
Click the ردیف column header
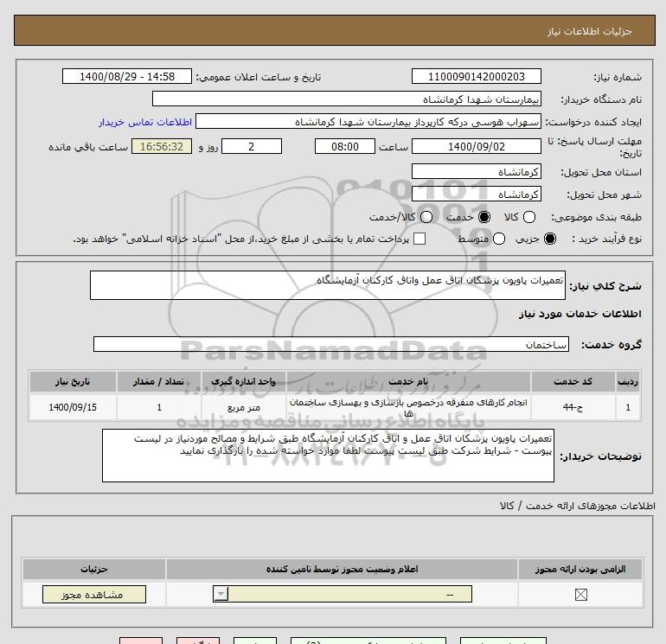click(628, 381)
